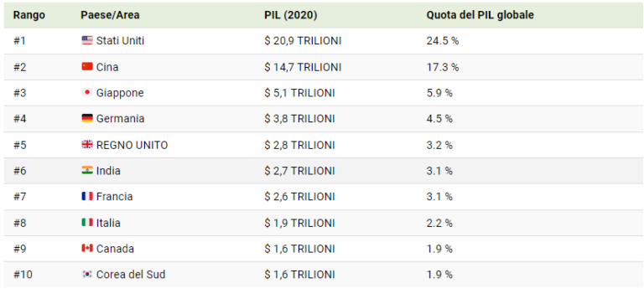Image resolution: width=644 pixels, height=304 pixels.
Task: Select the Paese/Area column header
Action: pyautogui.click(x=110, y=15)
